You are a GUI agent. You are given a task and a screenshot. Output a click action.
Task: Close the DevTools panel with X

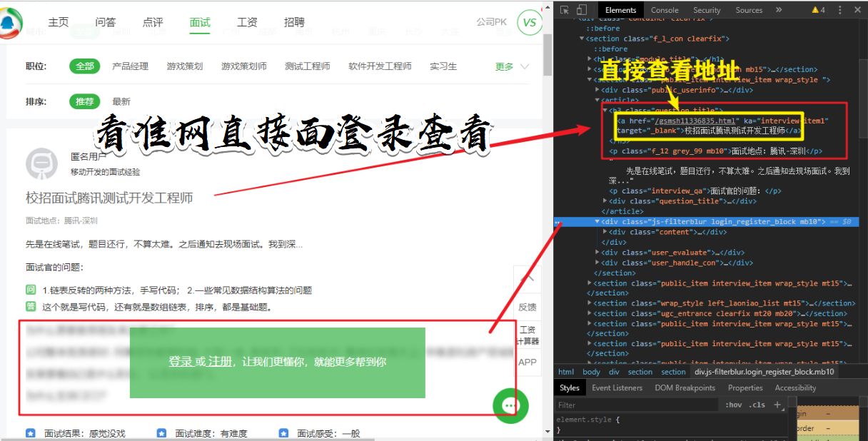coord(857,10)
